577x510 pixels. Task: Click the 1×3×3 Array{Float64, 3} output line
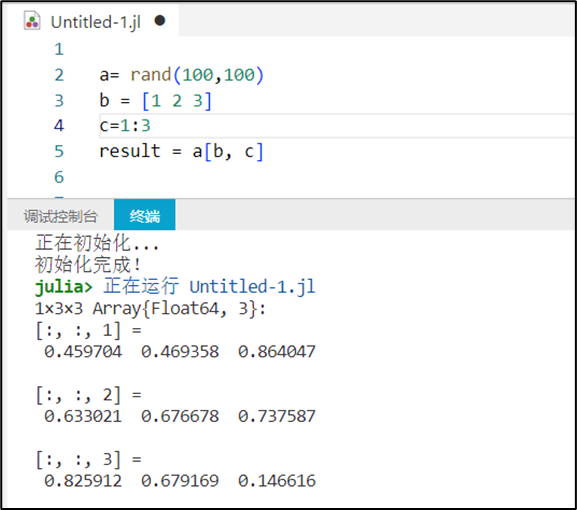[150, 308]
